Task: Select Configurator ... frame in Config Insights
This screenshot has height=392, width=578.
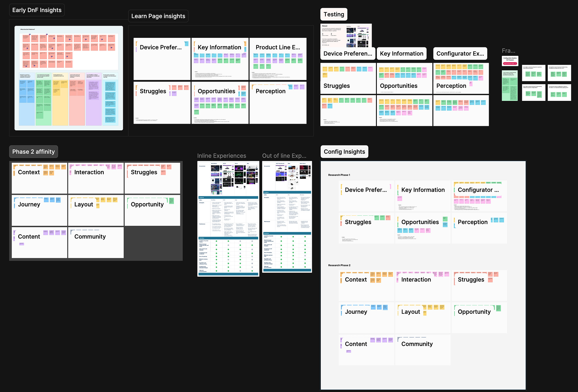Action: coord(479,196)
